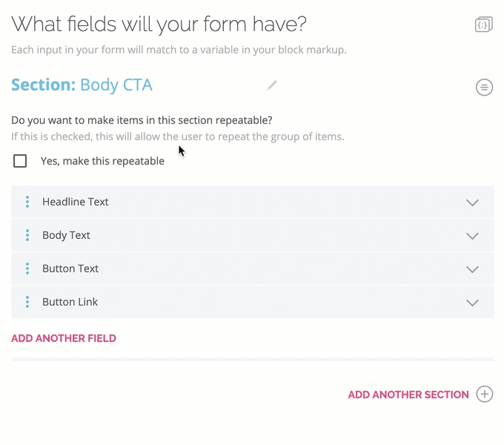Click the drag handle dots for Headline Text

(x=27, y=202)
